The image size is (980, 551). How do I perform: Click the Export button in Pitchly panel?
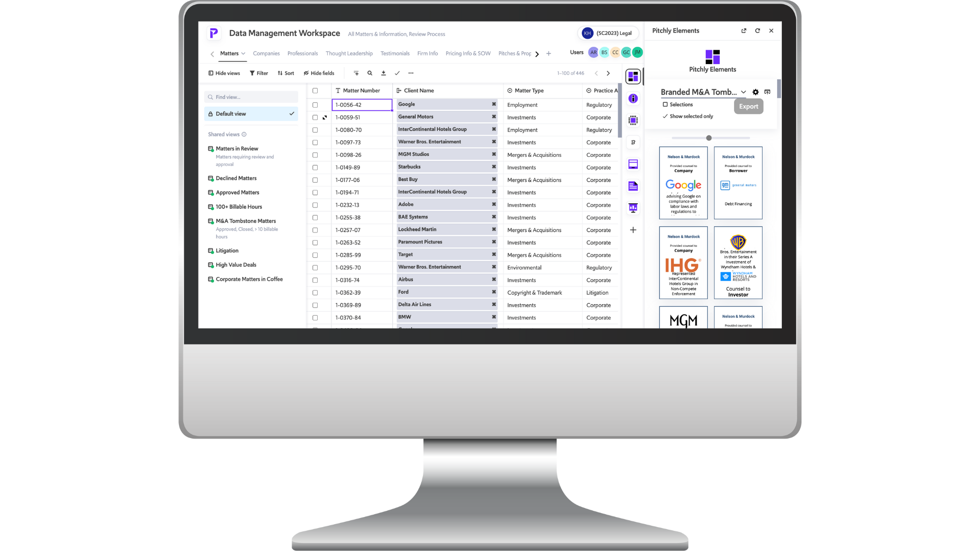coord(748,106)
